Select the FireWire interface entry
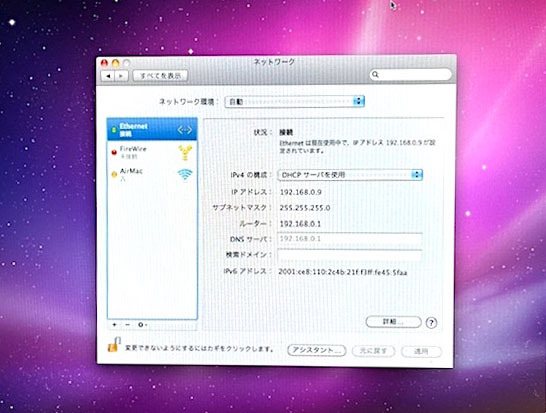Viewport: 546px width, 413px height. 152,152
